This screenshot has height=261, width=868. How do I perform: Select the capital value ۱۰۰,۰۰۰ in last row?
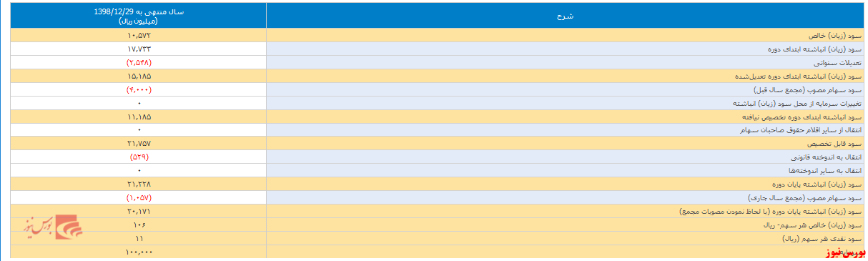pos(139,252)
